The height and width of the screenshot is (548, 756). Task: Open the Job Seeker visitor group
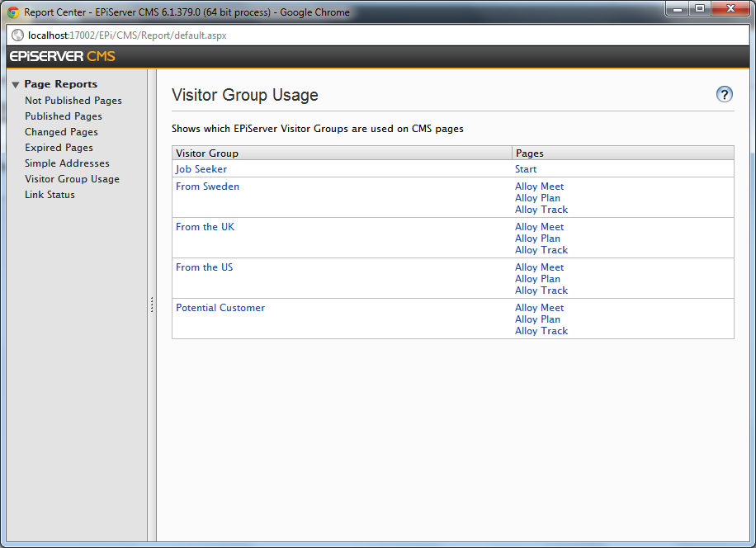[201, 169]
